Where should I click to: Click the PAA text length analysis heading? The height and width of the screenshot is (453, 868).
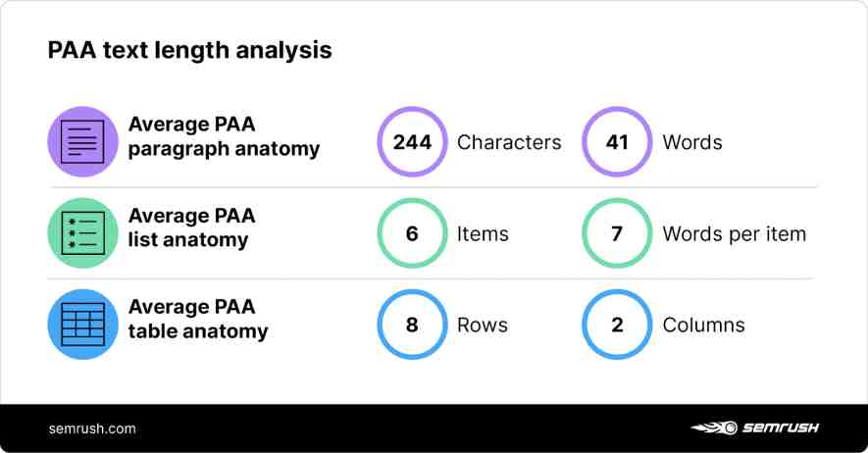pos(190,50)
